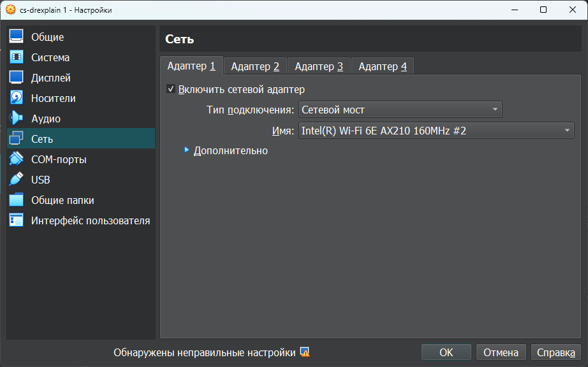Click the Система chip icon

click(17, 57)
